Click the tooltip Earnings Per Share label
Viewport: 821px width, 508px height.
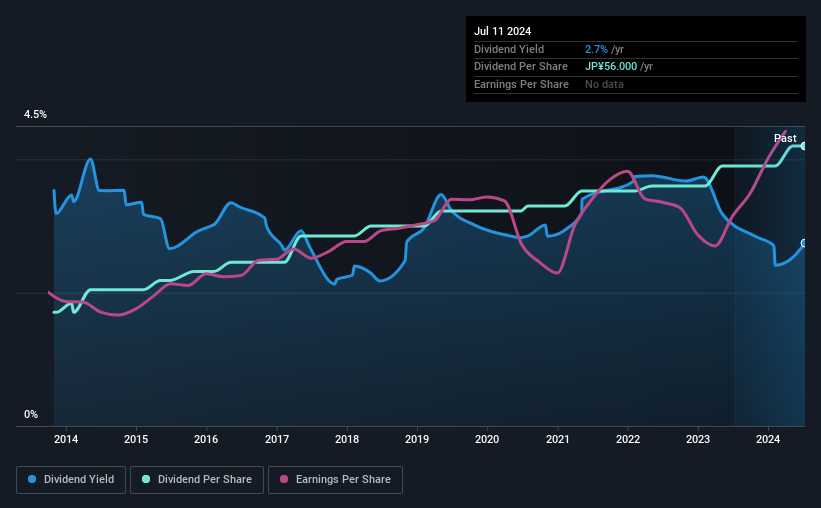coord(522,84)
